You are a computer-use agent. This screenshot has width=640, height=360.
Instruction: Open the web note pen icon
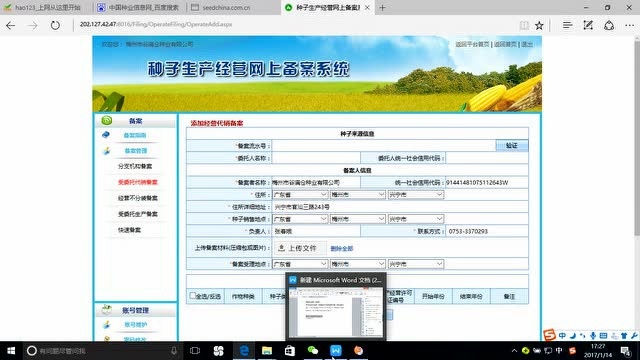[x=588, y=25]
